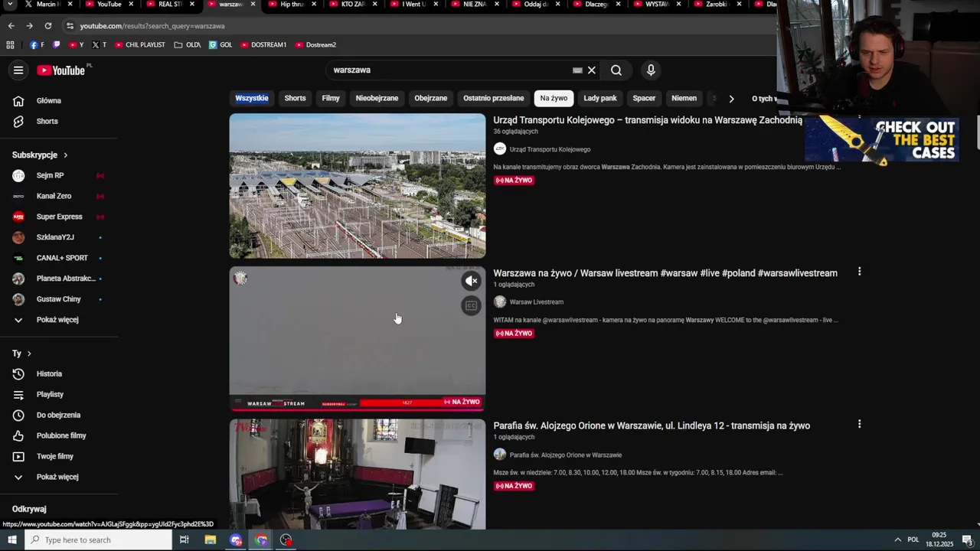Open more options for Parafia św. Alojzego result

pyautogui.click(x=859, y=424)
